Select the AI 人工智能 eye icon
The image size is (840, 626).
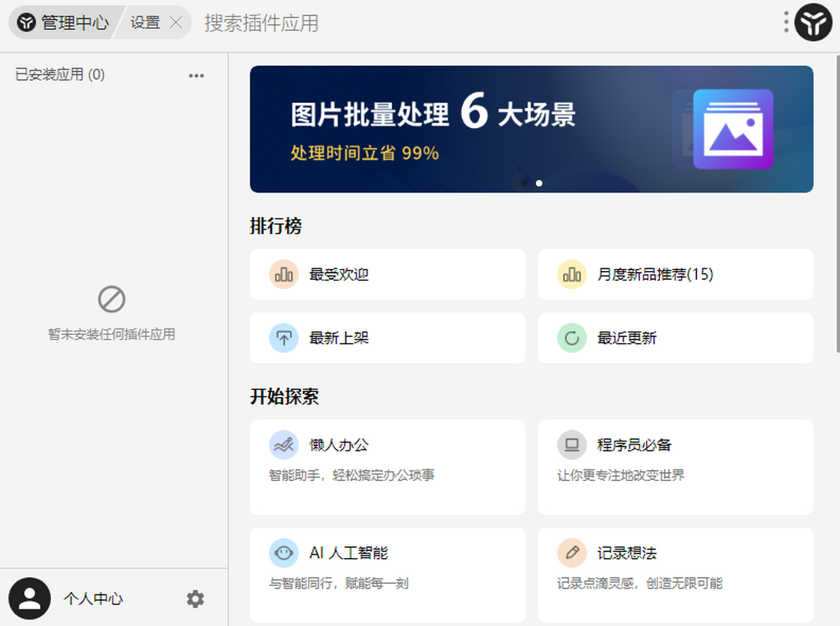(x=283, y=552)
